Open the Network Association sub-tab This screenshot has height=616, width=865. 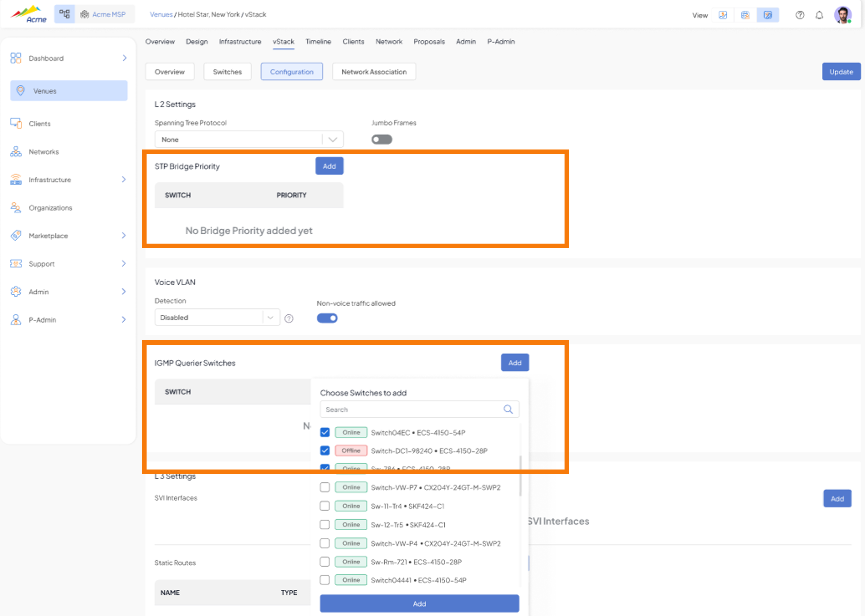pyautogui.click(x=374, y=72)
